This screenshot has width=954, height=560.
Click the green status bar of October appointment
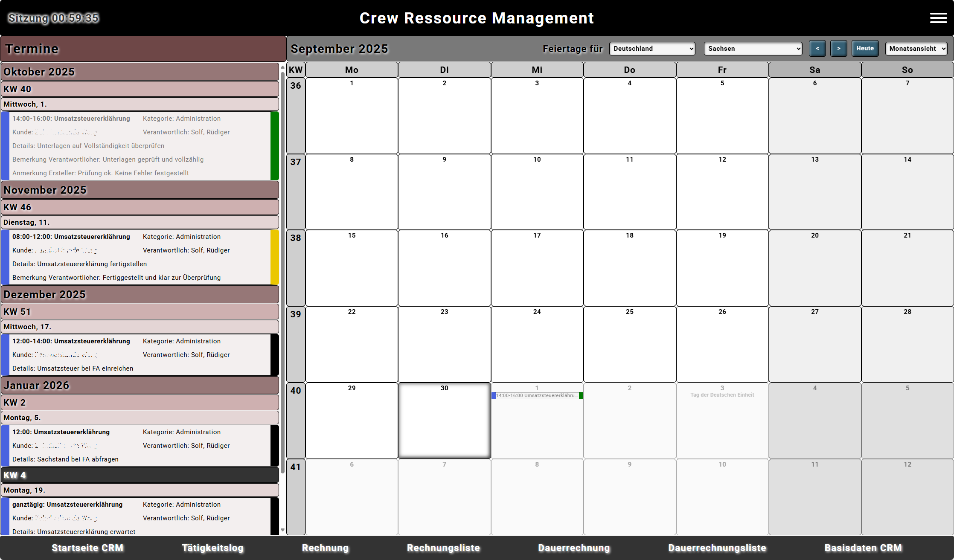click(x=275, y=146)
